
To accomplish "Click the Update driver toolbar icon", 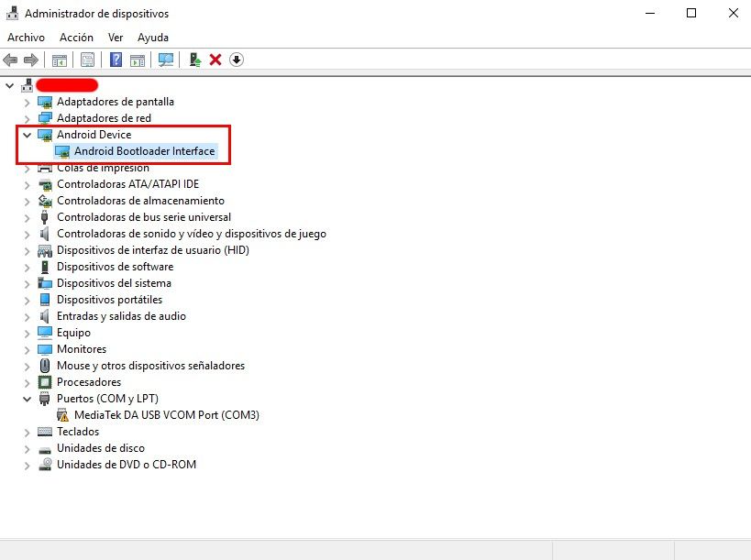I will point(195,60).
